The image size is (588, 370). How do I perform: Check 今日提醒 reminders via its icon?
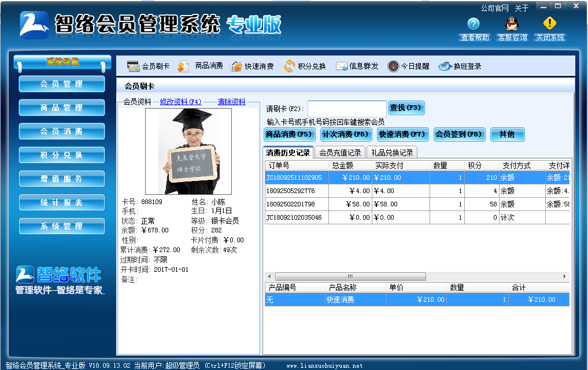point(393,66)
